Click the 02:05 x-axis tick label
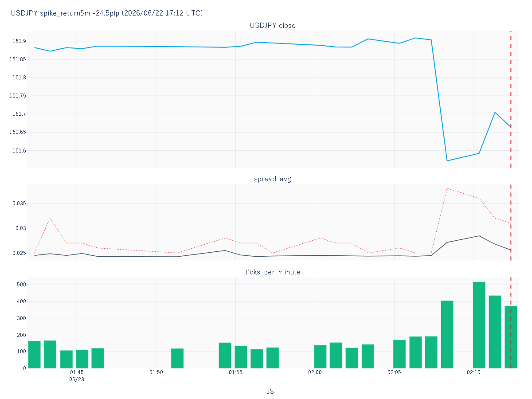Image resolution: width=532 pixels, height=399 pixels. (394, 372)
